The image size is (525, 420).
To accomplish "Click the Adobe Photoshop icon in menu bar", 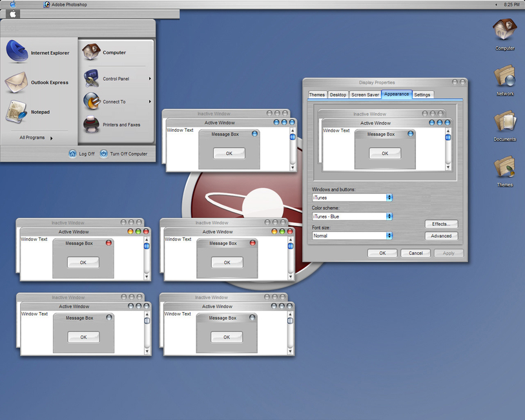I will point(46,5).
